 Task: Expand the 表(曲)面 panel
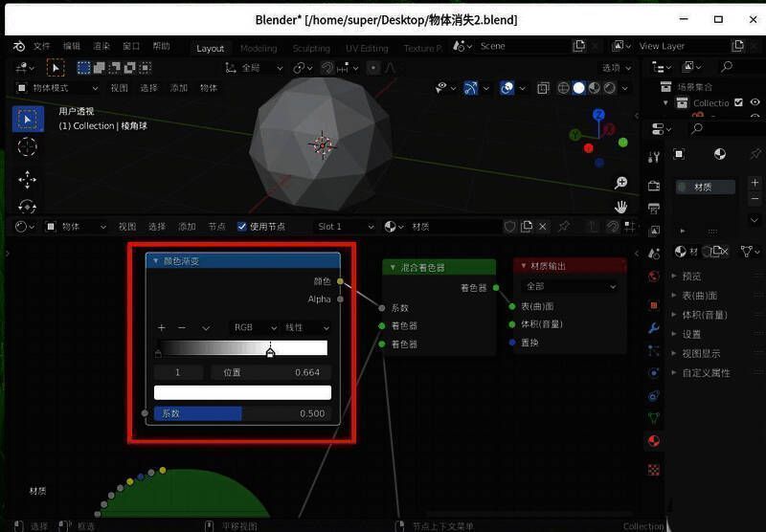(699, 296)
